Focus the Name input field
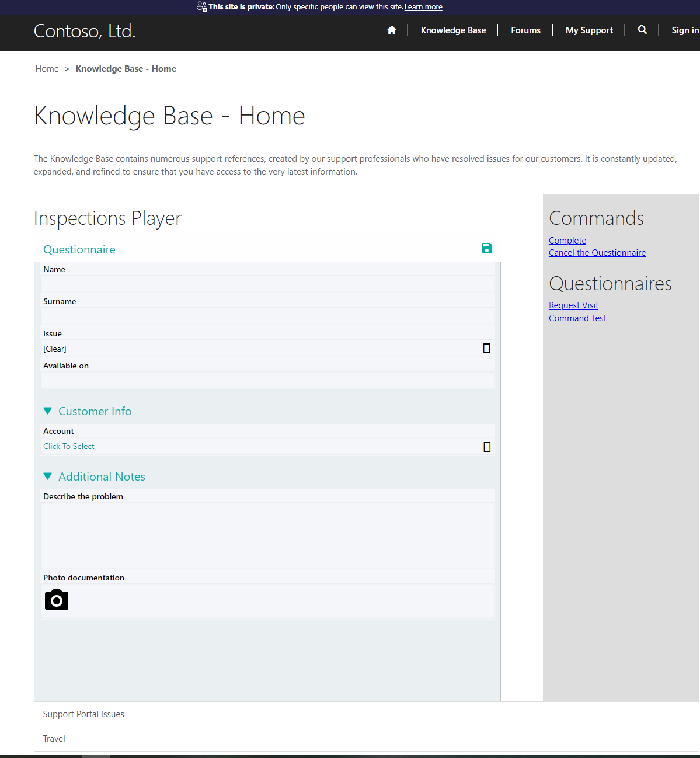The image size is (700, 758). (267, 284)
